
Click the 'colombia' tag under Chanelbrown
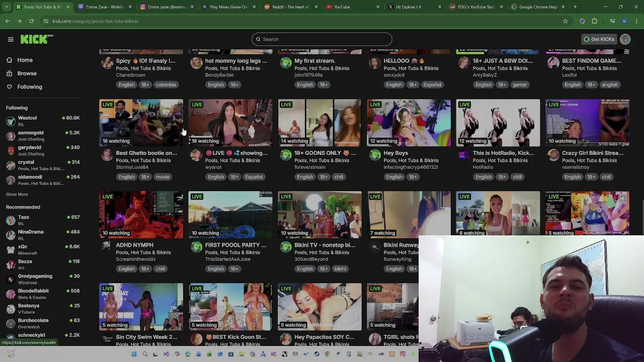[x=166, y=84]
